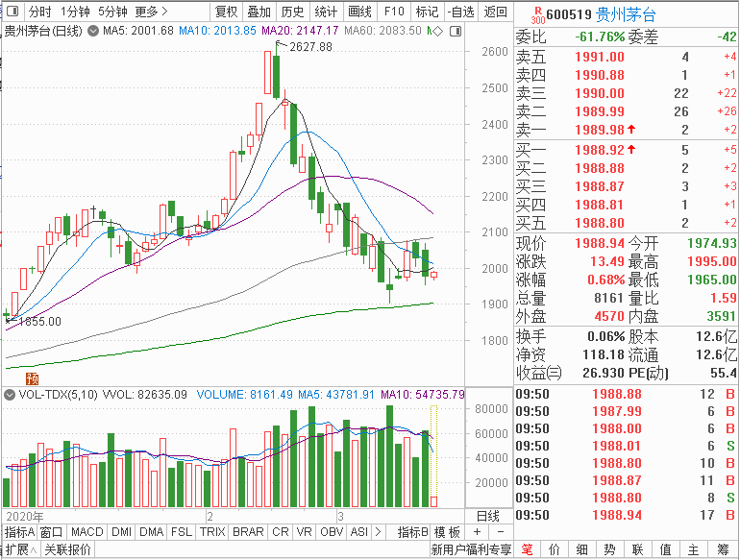This screenshot has height=560, width=740.
Task: Select the 笔 tick details tab
Action: (x=528, y=549)
